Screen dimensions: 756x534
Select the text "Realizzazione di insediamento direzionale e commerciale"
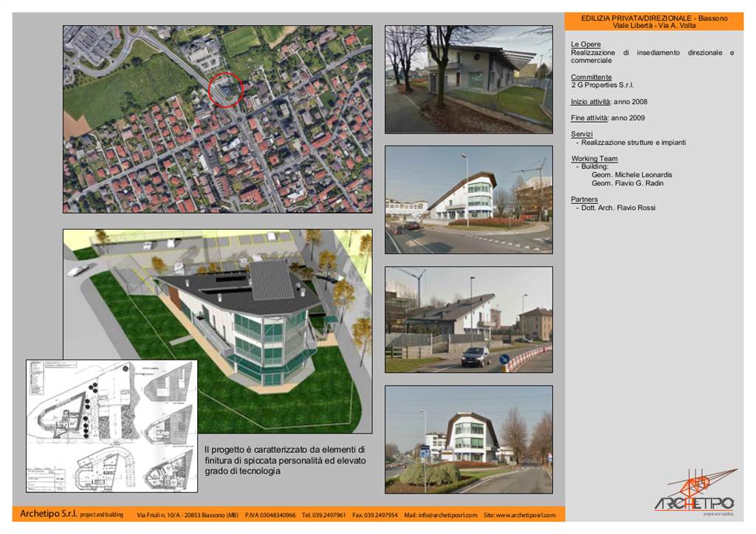pos(653,56)
